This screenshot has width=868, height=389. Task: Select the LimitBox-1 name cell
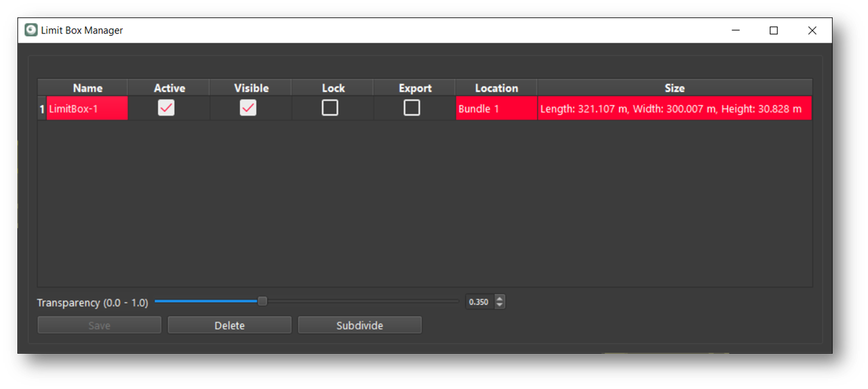click(x=87, y=109)
